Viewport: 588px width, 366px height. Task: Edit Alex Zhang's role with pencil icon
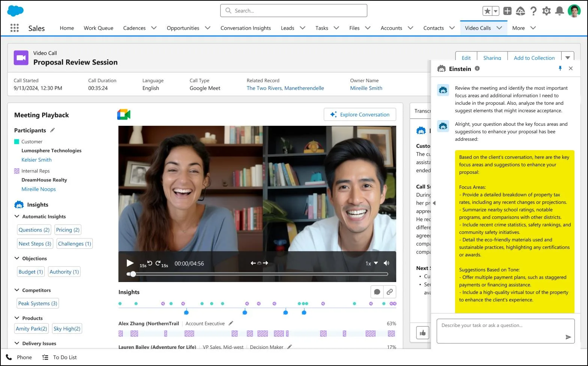coord(231,323)
